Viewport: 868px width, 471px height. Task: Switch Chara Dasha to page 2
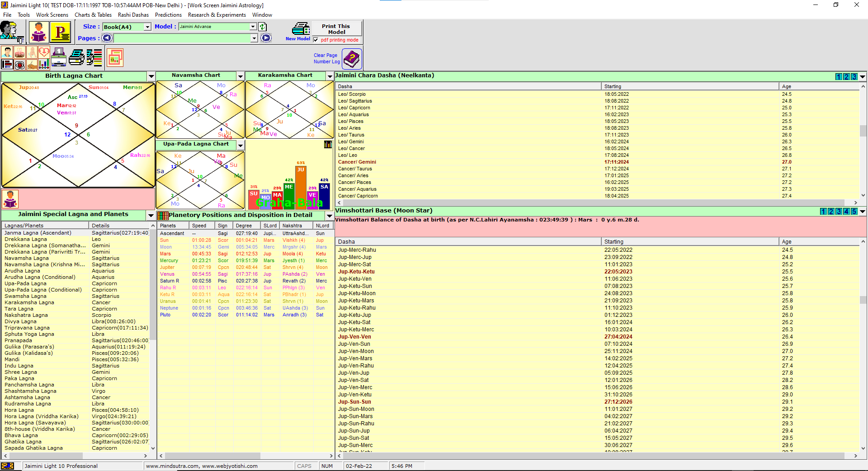846,77
